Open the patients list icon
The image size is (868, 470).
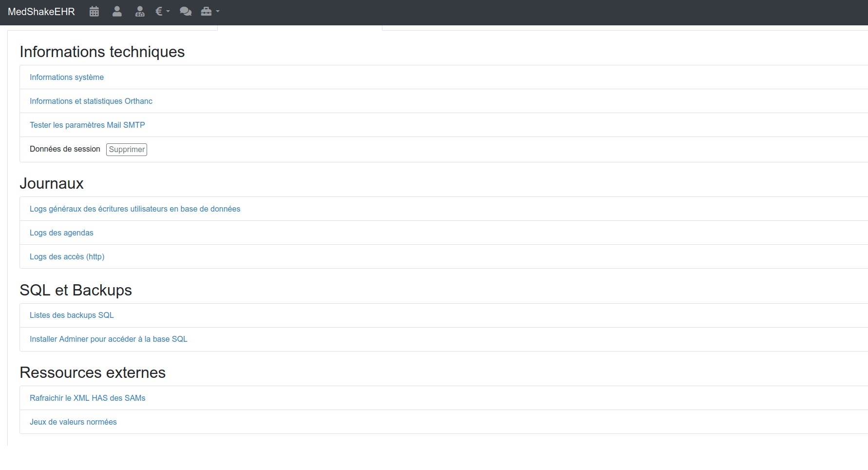[117, 12]
